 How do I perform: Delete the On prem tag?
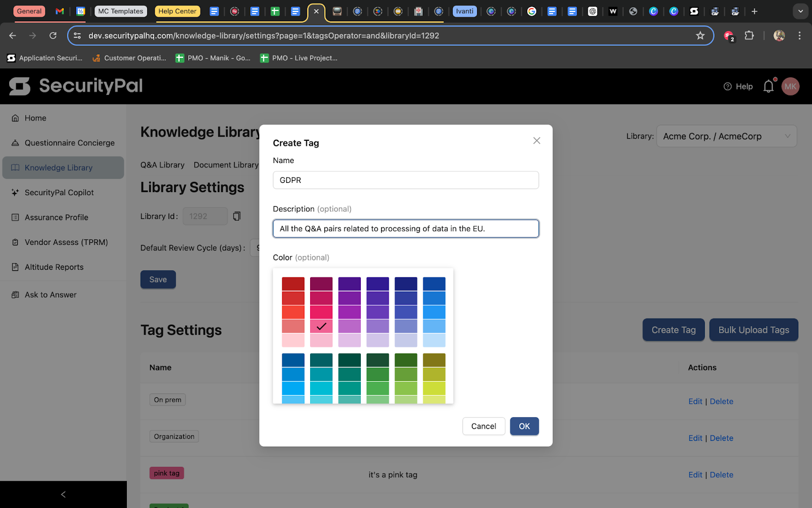pyautogui.click(x=721, y=401)
